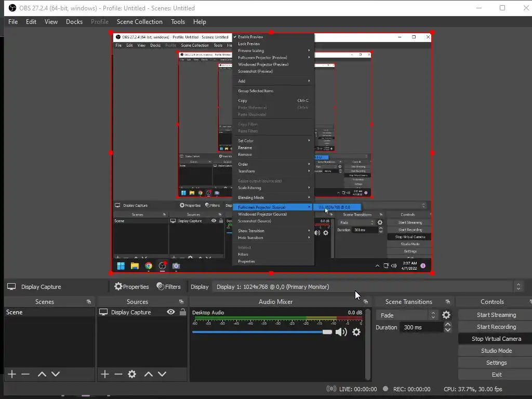532x399 pixels.
Task: Toggle Studio Mode
Action: pos(496,351)
